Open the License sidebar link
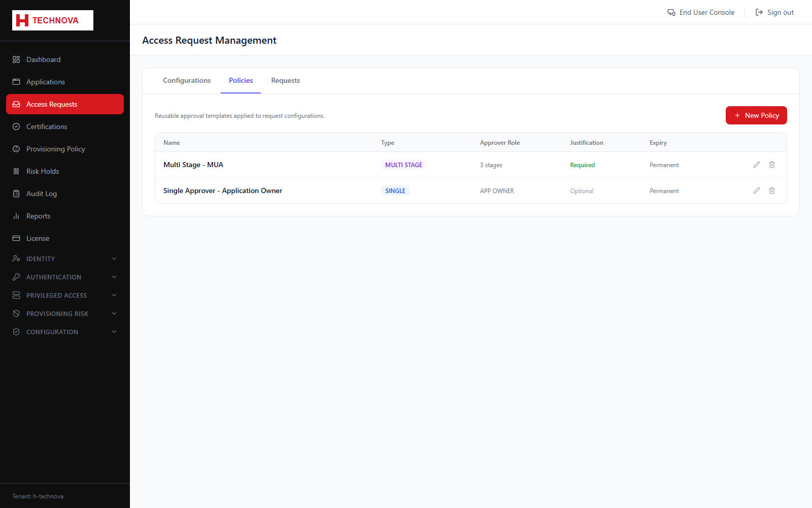The height and width of the screenshot is (508, 812). coord(65,238)
